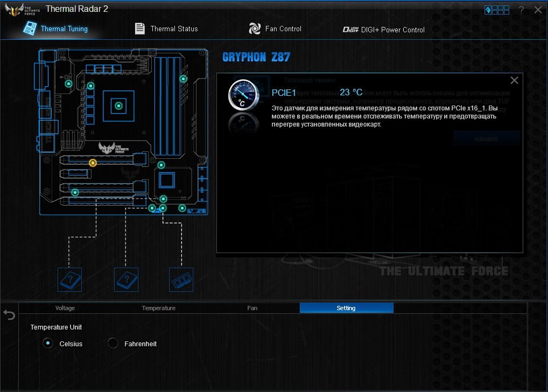
Task: Click the window view mode grid icon
Action: pos(497,10)
